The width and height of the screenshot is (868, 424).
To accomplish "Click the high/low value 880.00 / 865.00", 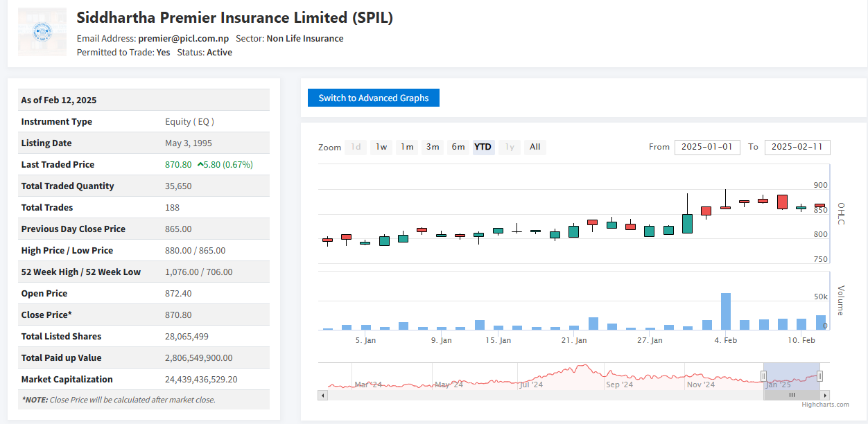I will 195,251.
